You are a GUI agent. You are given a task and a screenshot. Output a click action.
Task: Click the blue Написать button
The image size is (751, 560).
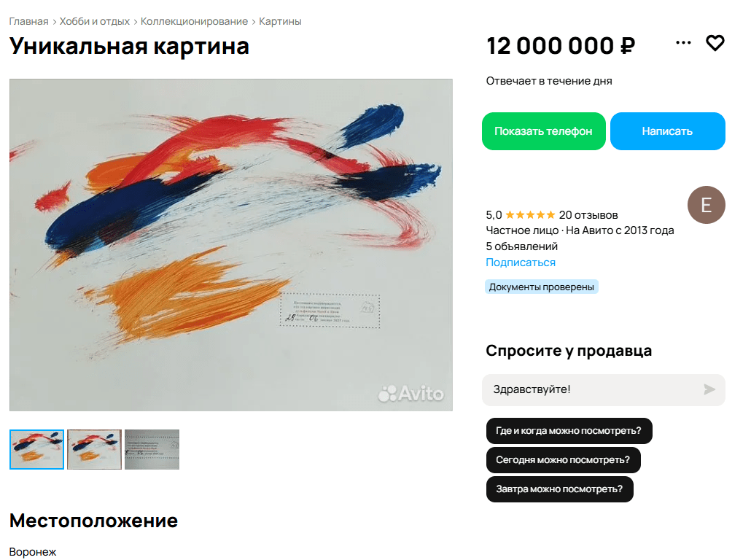(668, 131)
